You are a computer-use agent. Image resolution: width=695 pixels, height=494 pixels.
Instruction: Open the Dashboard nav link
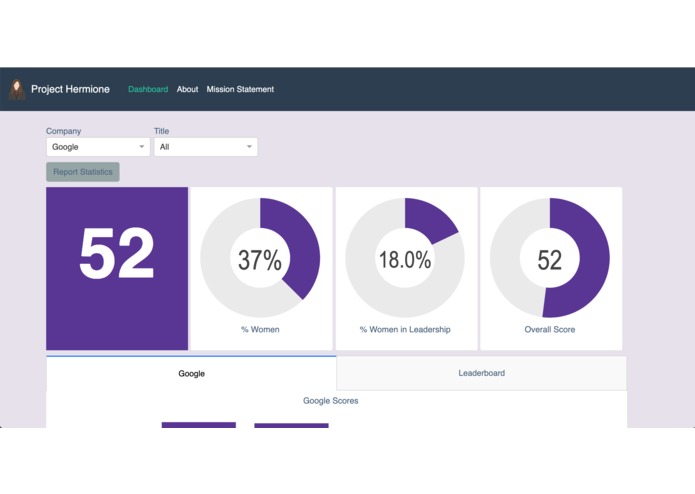(x=148, y=89)
